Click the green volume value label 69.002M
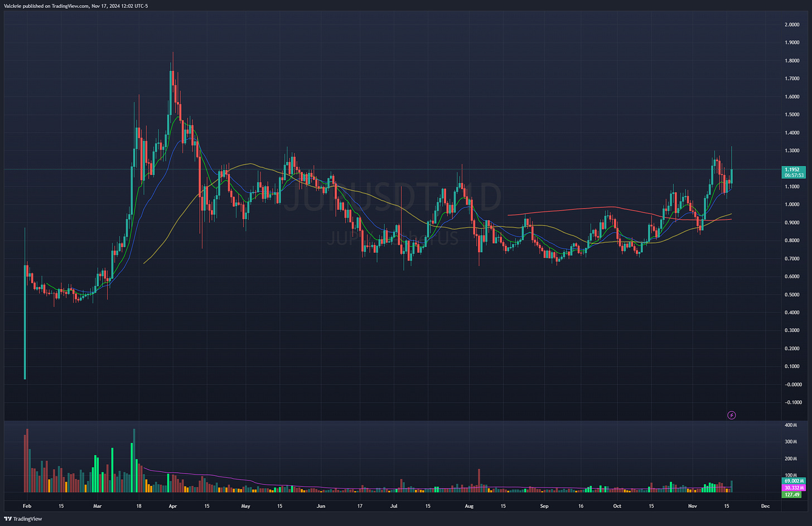This screenshot has width=812, height=526. [x=794, y=481]
